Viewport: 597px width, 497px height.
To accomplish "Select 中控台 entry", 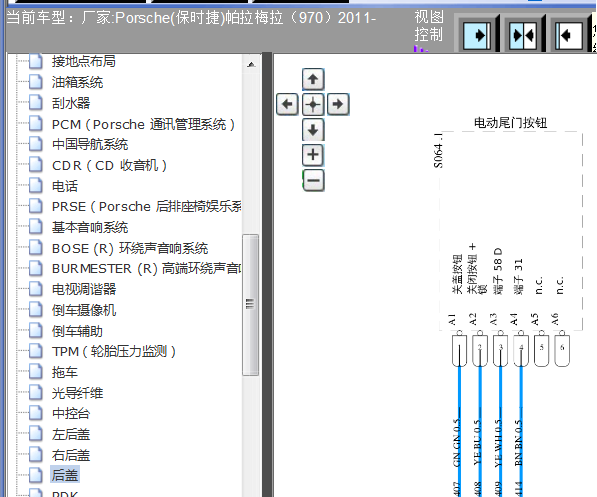I will coord(71,413).
